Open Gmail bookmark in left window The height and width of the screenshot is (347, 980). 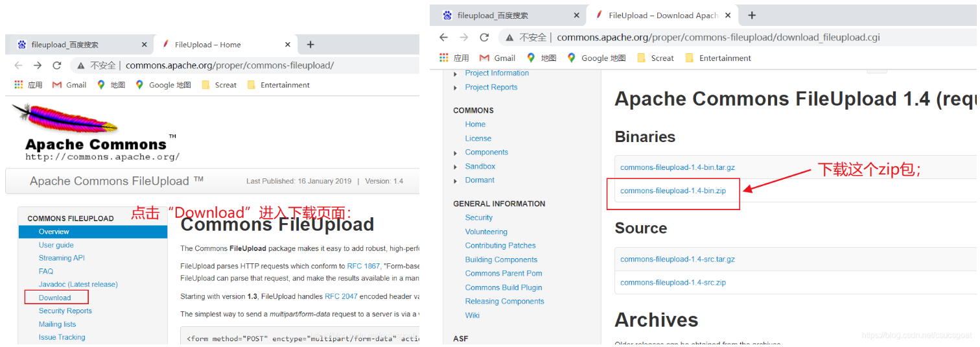[69, 85]
